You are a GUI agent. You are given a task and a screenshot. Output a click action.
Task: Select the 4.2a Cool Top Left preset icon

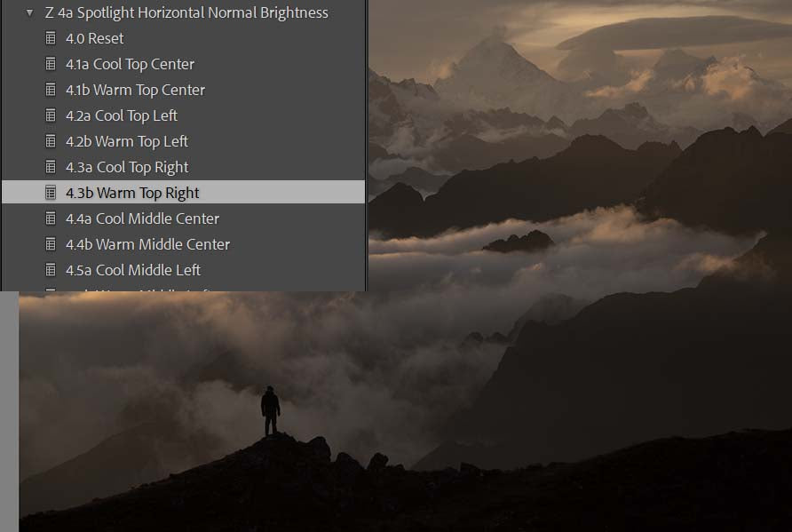coord(51,115)
